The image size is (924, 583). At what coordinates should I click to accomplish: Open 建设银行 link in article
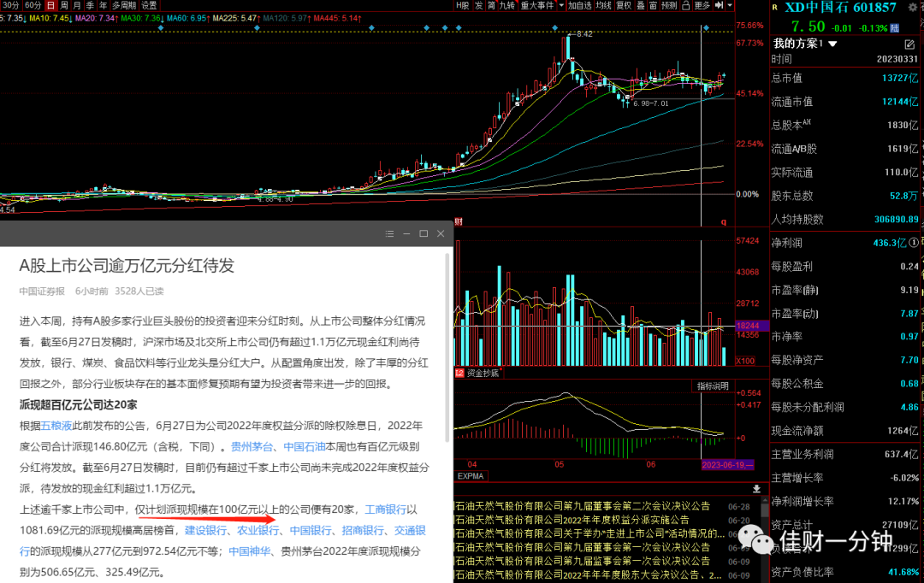(x=205, y=531)
